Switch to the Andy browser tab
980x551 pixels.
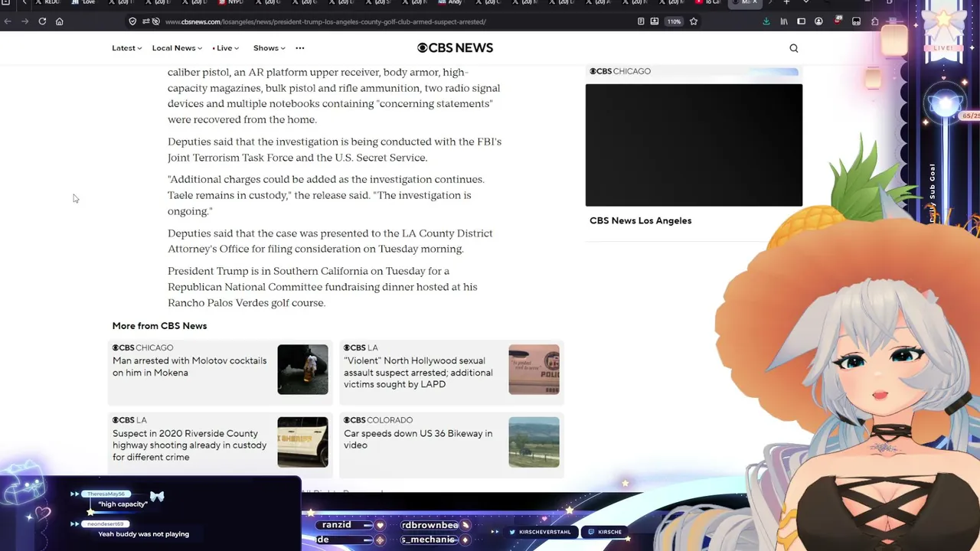[x=450, y=2]
